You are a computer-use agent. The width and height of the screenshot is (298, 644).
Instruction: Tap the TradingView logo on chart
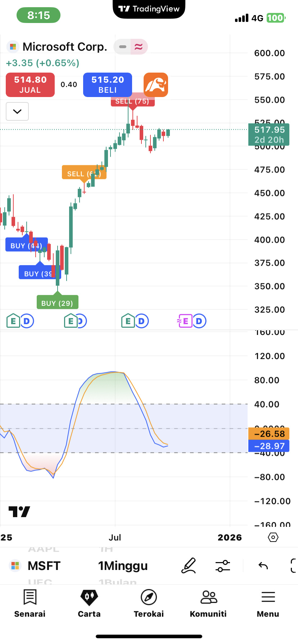click(x=19, y=511)
